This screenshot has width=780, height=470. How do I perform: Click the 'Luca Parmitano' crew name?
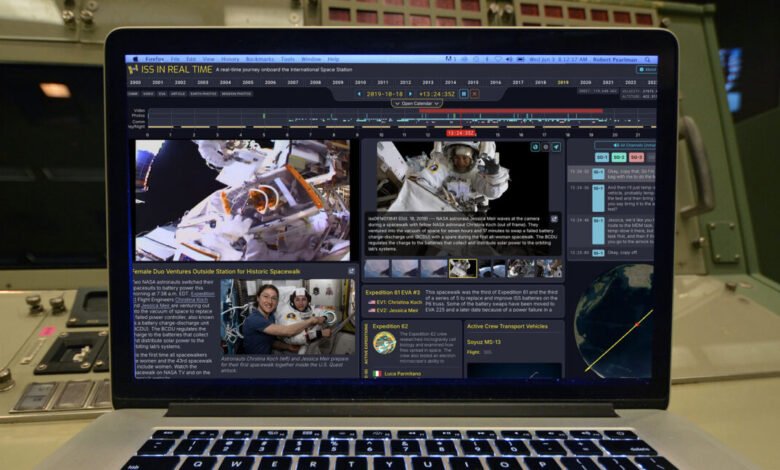(x=402, y=374)
